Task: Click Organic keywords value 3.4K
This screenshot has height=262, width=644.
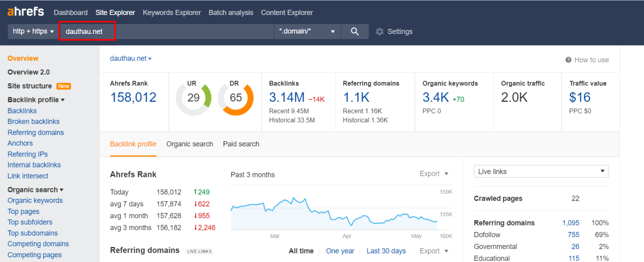Action: pyautogui.click(x=436, y=97)
